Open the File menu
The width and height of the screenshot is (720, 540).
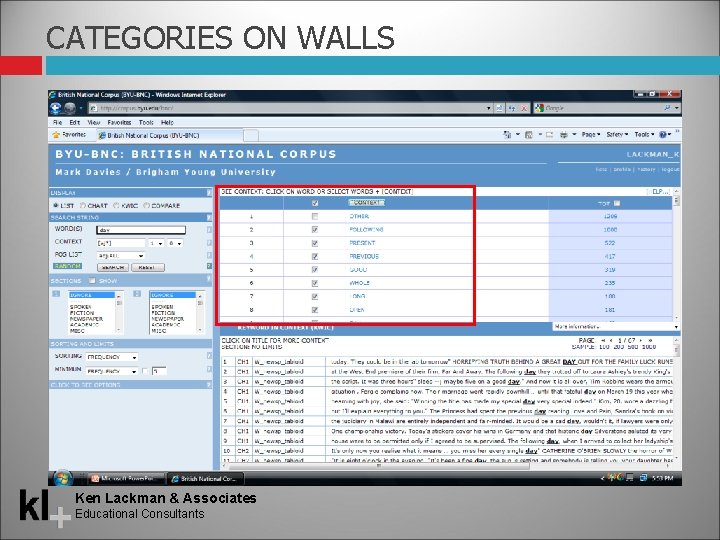pyautogui.click(x=57, y=123)
